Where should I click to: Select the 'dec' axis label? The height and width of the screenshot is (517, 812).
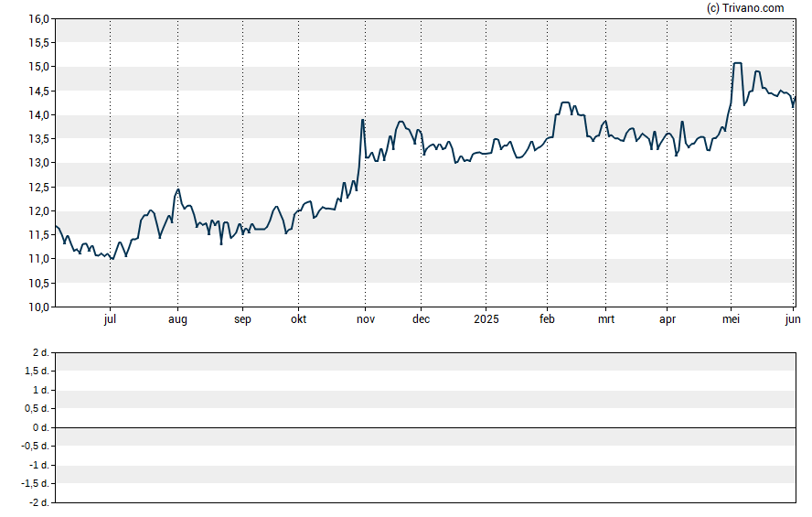pos(421,319)
